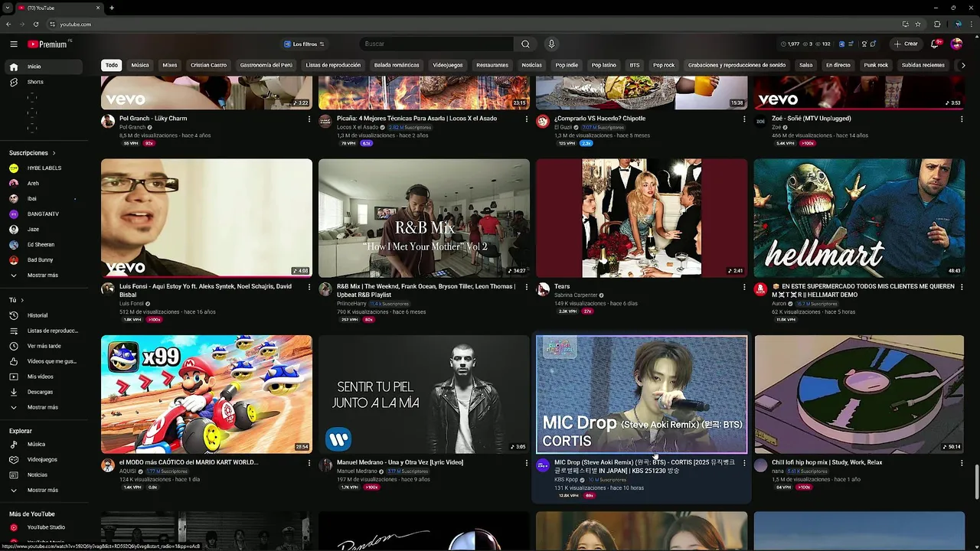
Task: Open Bad Bunny channel subscription
Action: [x=44, y=260]
